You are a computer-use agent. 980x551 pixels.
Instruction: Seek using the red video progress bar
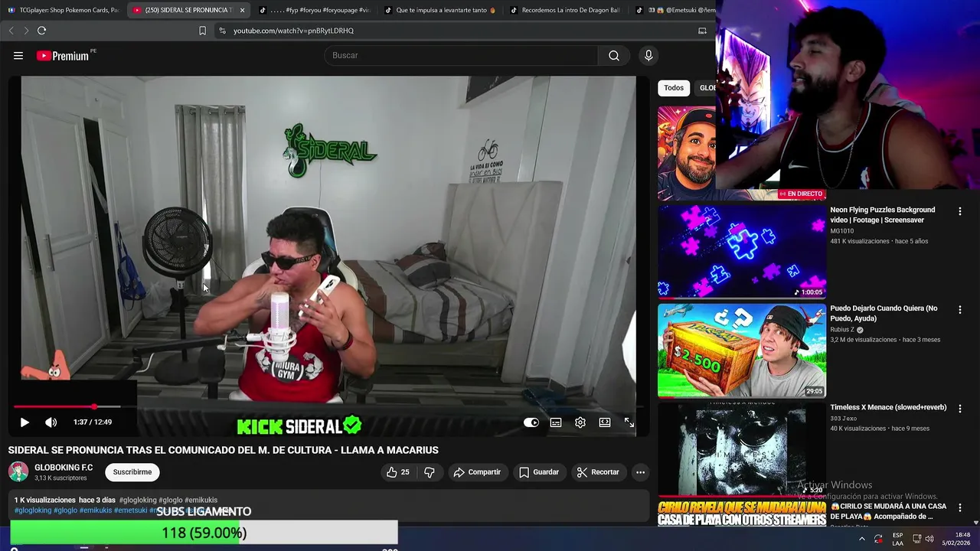click(x=67, y=406)
